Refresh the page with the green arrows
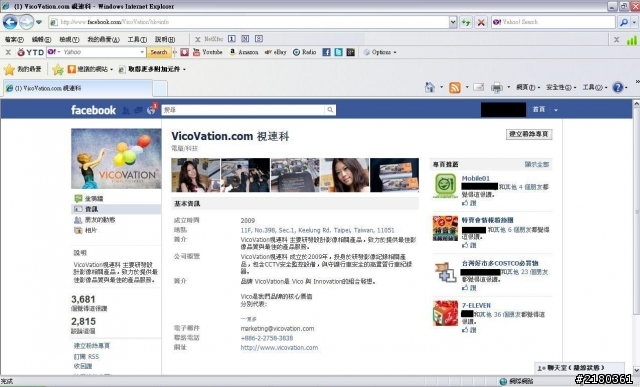 tap(466, 22)
